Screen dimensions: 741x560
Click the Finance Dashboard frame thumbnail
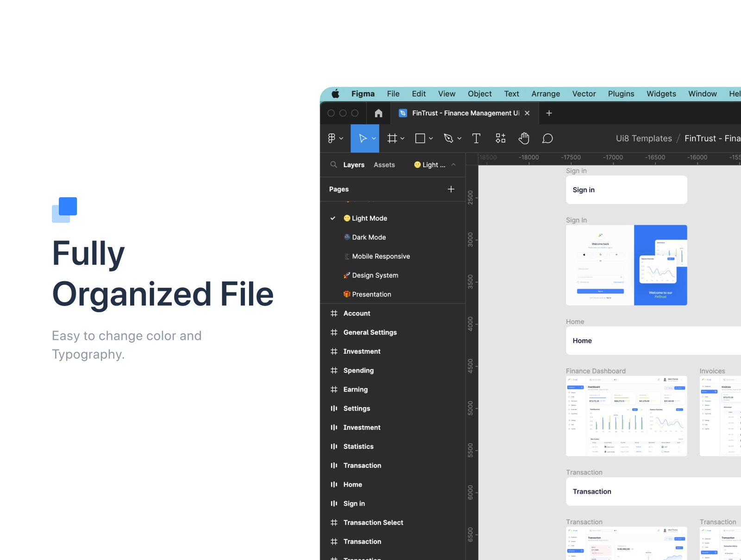(626, 416)
